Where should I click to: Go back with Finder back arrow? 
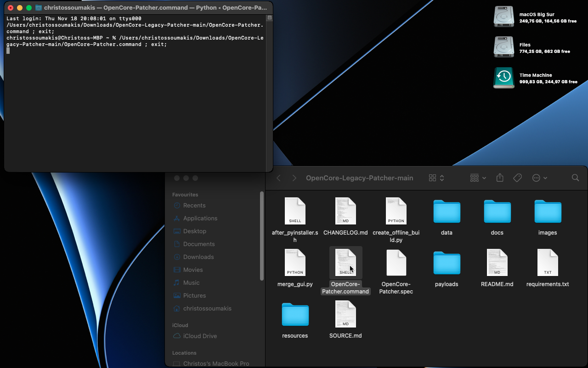(278, 178)
